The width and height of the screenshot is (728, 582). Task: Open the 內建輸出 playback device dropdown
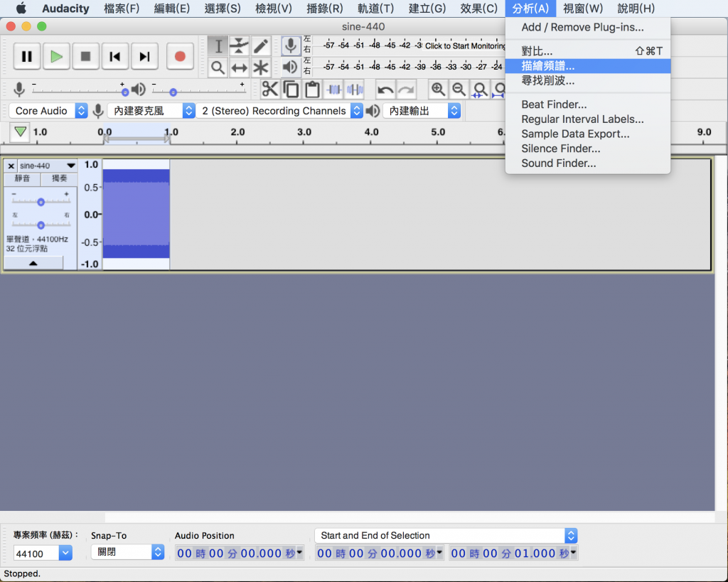[422, 111]
